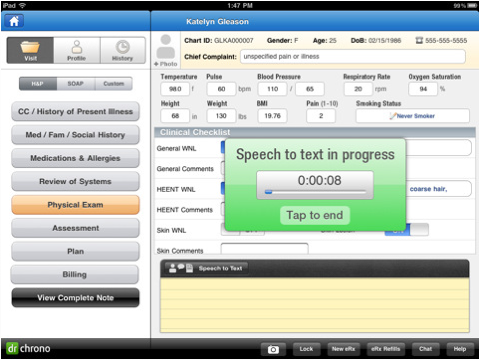Open eRx Refills
This screenshot has width=479, height=360.
point(386,349)
